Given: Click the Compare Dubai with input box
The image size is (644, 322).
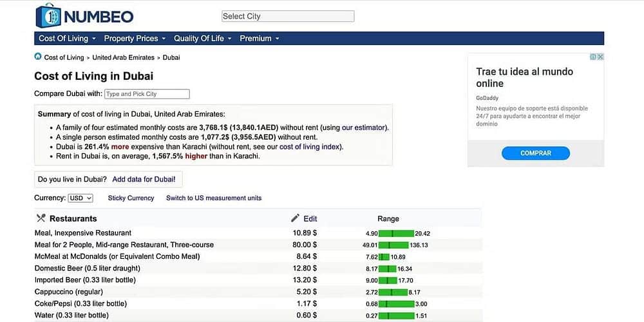Looking at the screenshot, I should coord(147,94).
